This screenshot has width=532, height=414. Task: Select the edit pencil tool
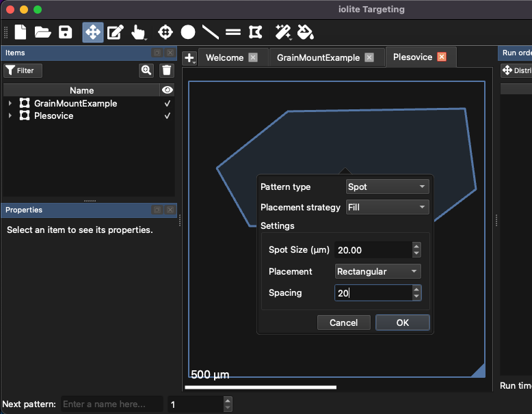pyautogui.click(x=116, y=33)
